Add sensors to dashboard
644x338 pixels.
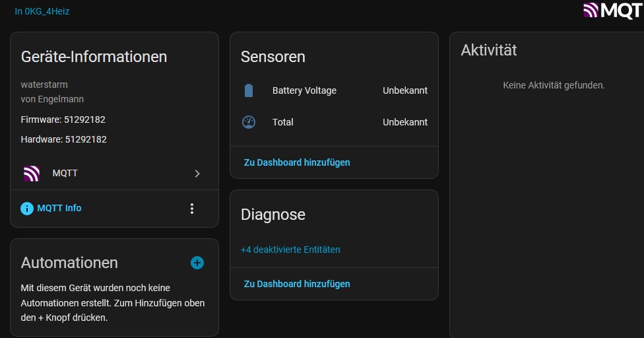tap(297, 162)
